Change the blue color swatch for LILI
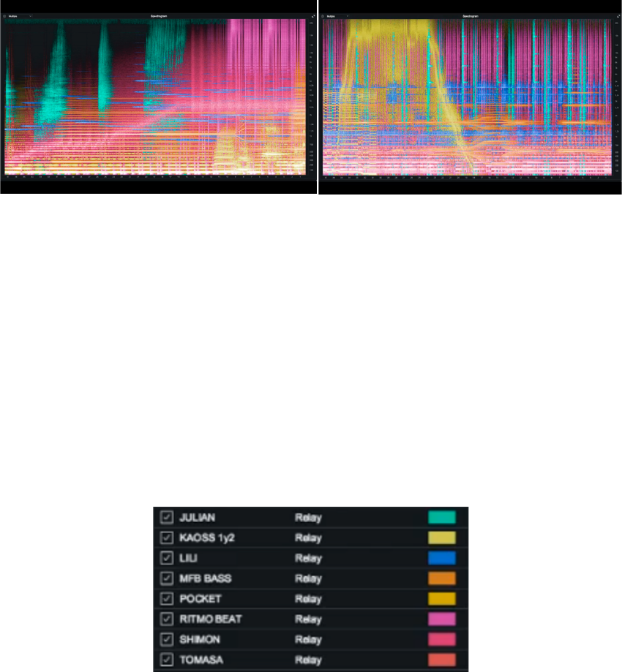The height and width of the screenshot is (672, 622). 441,559
